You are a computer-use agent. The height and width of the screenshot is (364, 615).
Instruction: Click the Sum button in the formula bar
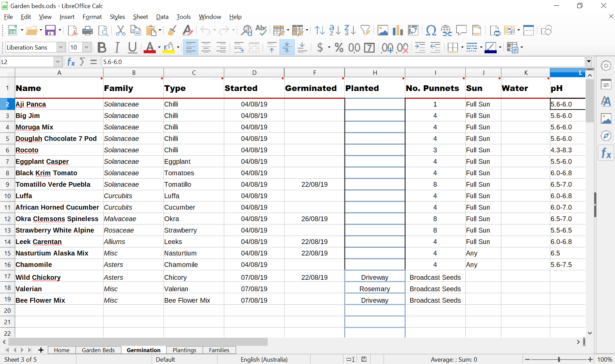82,62
